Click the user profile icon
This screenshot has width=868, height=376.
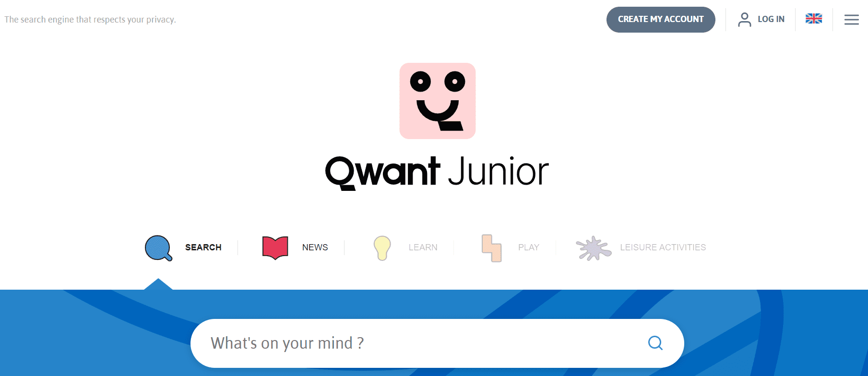744,19
